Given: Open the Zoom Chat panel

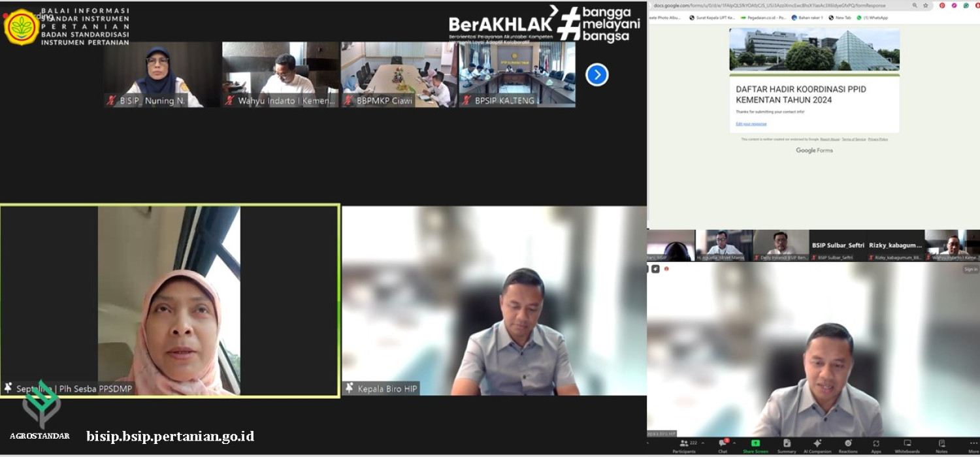Looking at the screenshot, I should (x=723, y=444).
